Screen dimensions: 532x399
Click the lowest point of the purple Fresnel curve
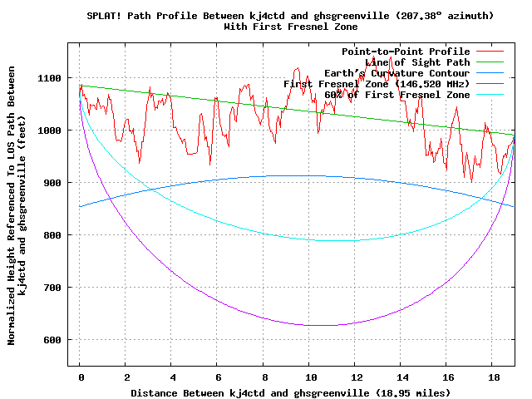click(320, 325)
